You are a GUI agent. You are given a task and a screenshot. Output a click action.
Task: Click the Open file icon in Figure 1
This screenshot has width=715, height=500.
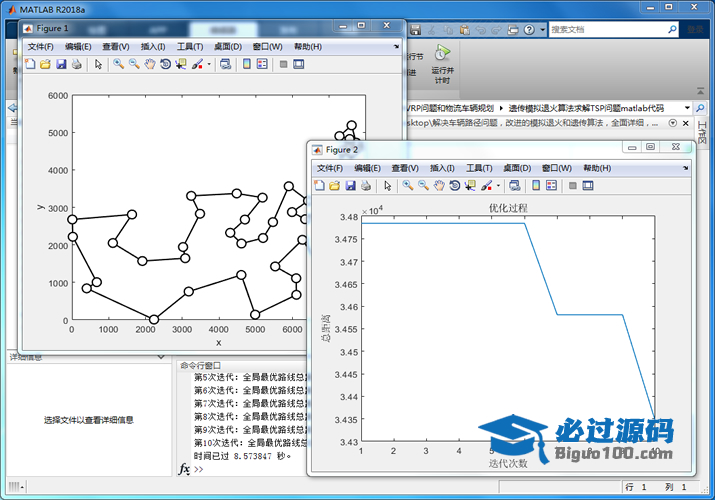45,64
